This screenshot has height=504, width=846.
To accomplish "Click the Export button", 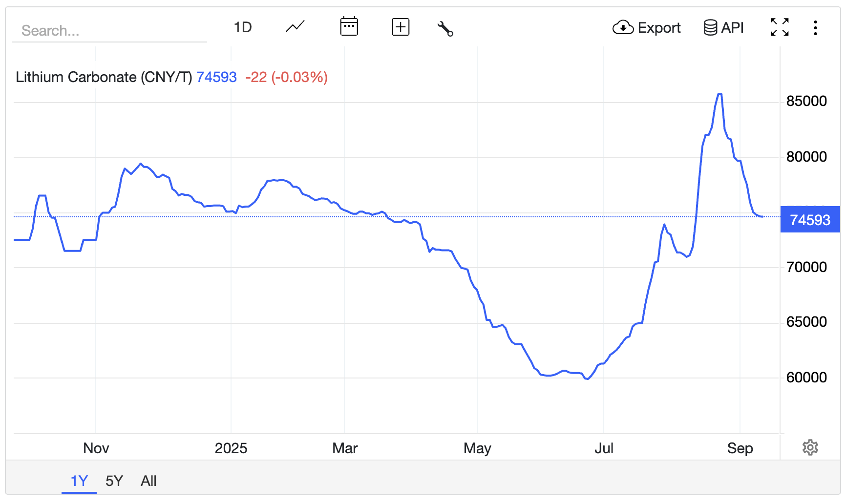I will click(646, 28).
